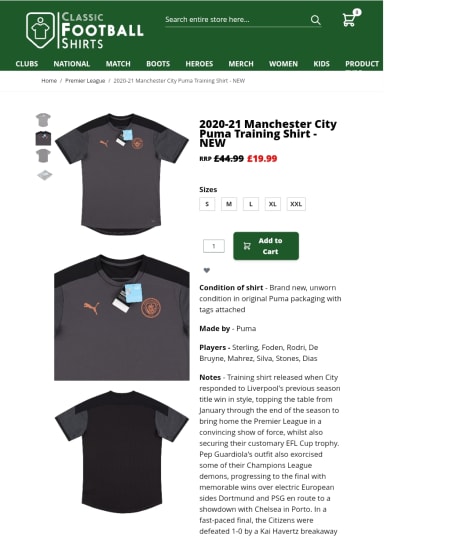Go to Premier League breadcrumb link
The width and height of the screenshot is (475, 536).
(x=85, y=81)
